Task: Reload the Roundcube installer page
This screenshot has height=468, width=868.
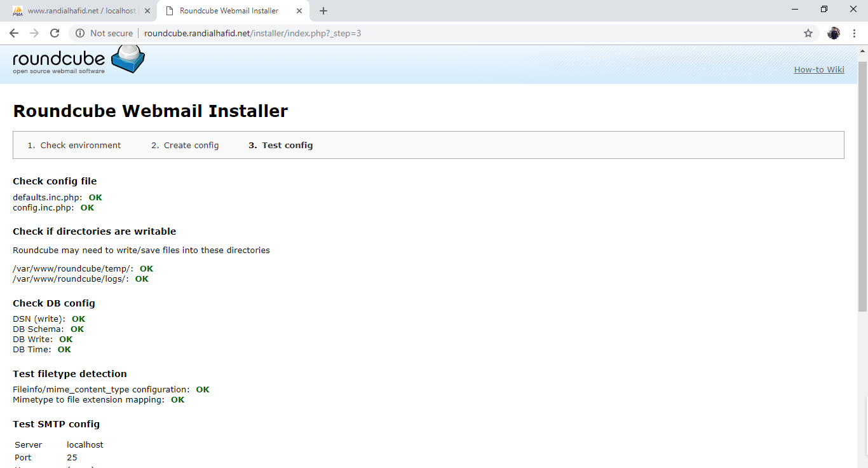Action: 55,33
